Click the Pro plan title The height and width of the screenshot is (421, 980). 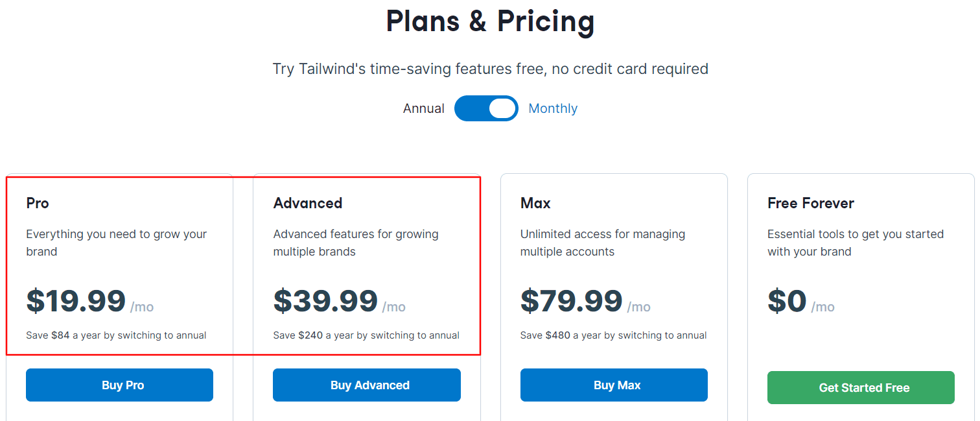pyautogui.click(x=38, y=203)
